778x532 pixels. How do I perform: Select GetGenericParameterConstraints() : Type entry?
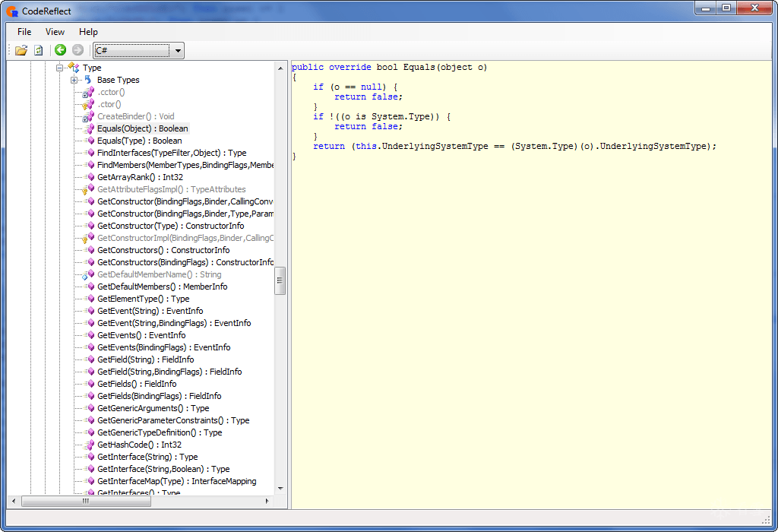(173, 420)
